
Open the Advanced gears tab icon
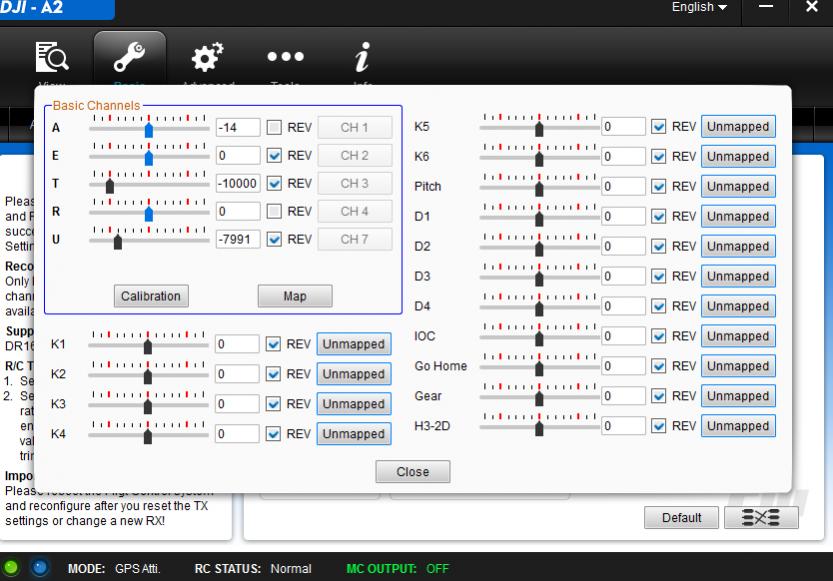[207, 57]
